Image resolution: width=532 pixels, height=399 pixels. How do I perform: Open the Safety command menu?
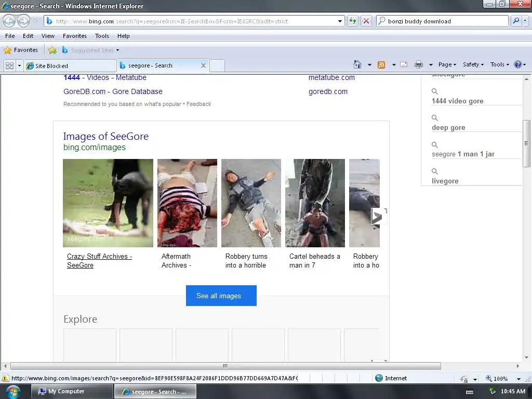pos(473,64)
